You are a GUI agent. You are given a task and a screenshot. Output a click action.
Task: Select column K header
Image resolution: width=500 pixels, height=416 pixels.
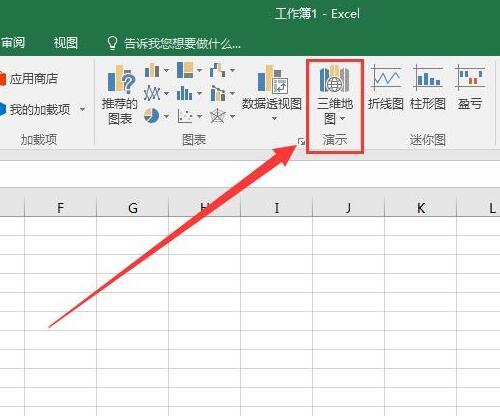tap(421, 208)
